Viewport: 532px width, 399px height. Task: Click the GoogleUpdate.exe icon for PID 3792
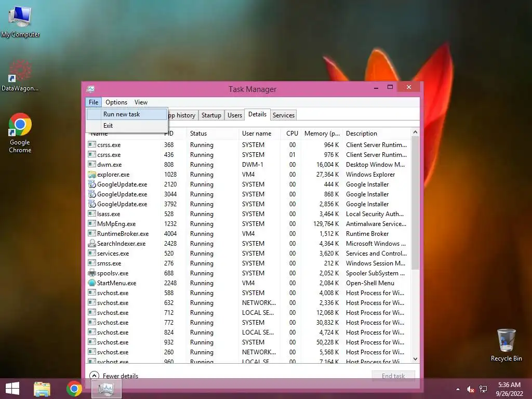(91, 204)
